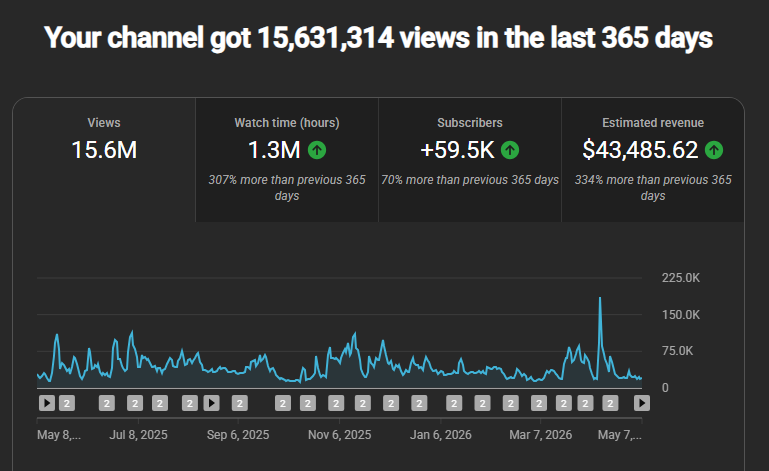Click the tallest spike on the views chart
This screenshot has height=471, width=769.
click(600, 298)
